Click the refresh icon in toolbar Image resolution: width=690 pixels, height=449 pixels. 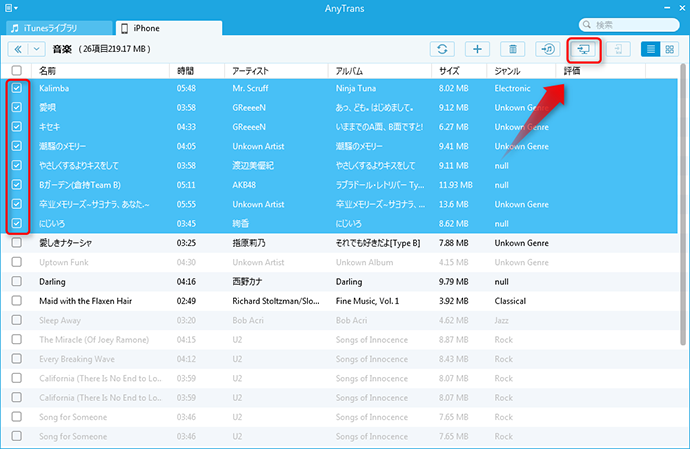(x=442, y=49)
